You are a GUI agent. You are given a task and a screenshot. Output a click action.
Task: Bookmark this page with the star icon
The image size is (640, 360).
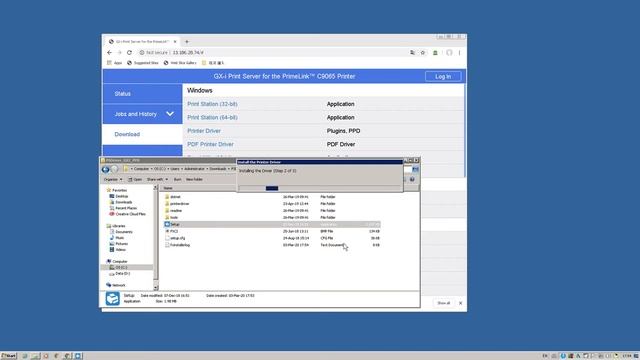[423, 53]
